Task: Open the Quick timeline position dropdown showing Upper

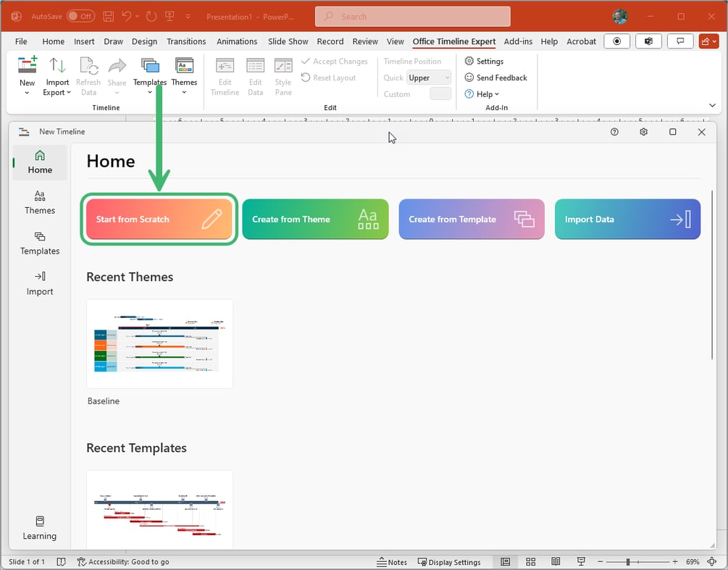Action: point(429,77)
